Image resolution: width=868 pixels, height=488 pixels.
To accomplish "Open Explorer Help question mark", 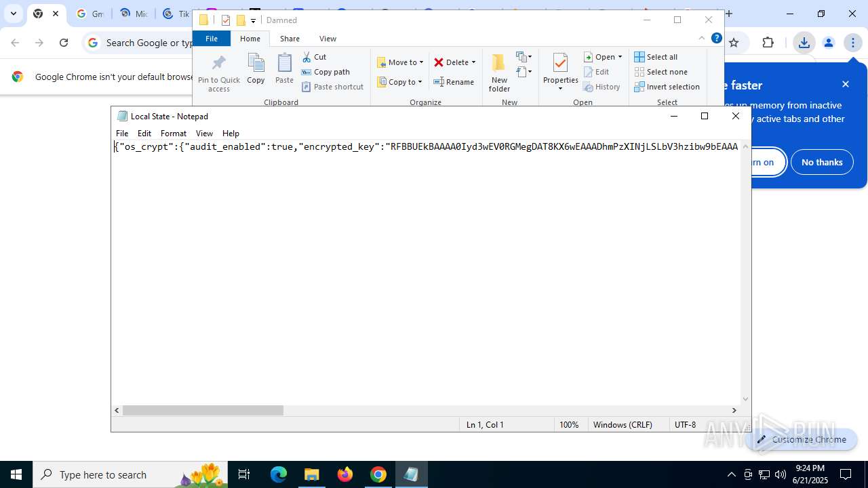I will [716, 38].
